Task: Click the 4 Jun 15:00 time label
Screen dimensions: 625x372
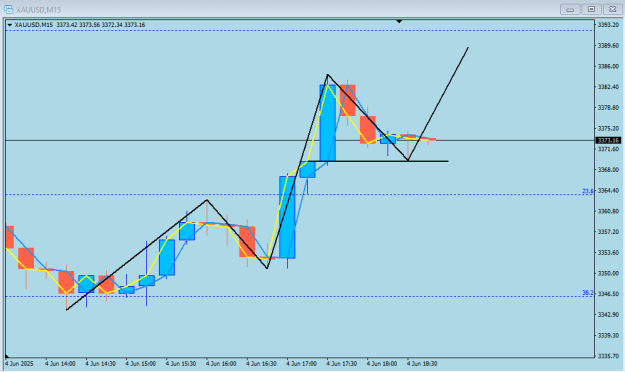Action: [x=141, y=364]
